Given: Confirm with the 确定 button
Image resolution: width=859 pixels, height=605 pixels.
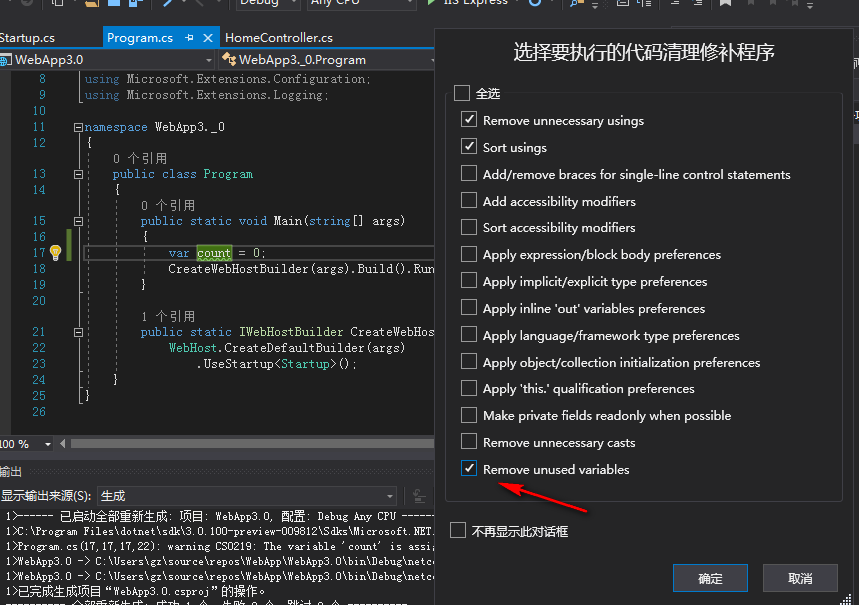Looking at the screenshot, I should 710,578.
